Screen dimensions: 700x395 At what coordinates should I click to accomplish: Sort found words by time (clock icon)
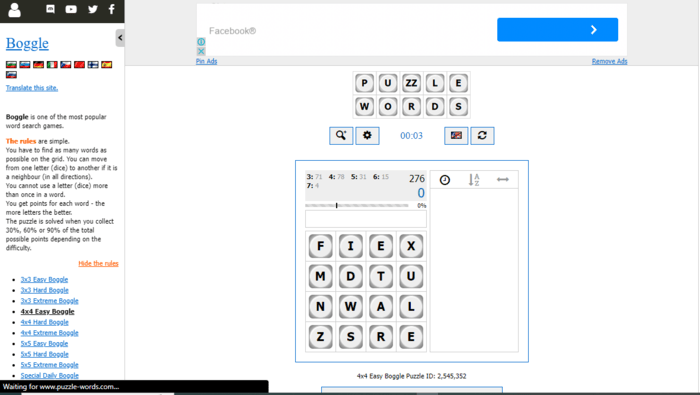click(x=445, y=180)
